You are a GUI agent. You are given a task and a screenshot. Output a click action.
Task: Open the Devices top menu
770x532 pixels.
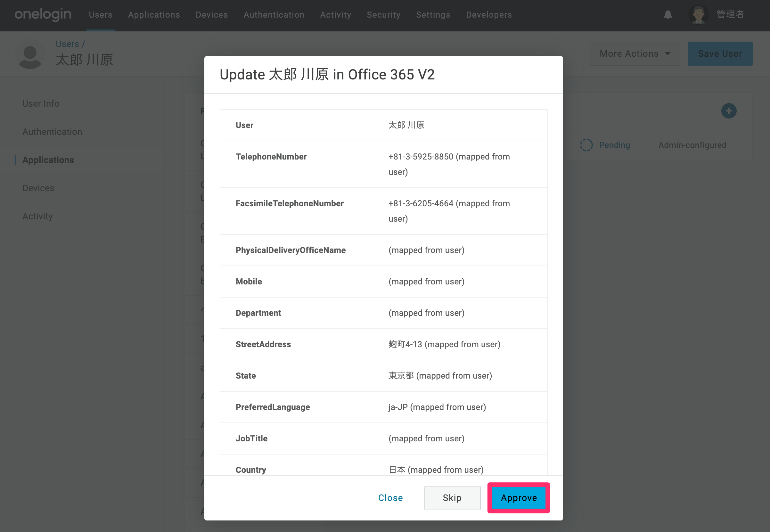click(212, 15)
